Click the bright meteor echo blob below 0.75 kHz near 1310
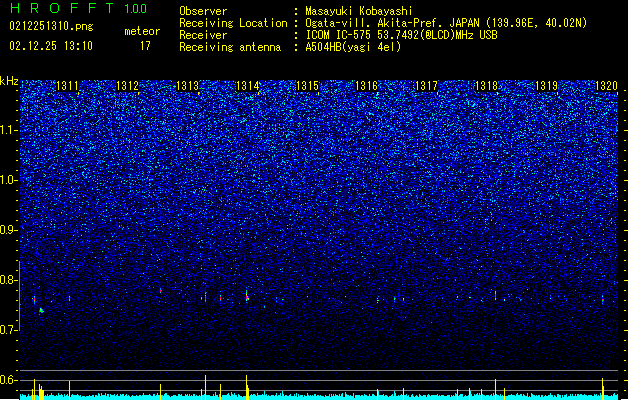This screenshot has width=629, height=400. coord(41,311)
